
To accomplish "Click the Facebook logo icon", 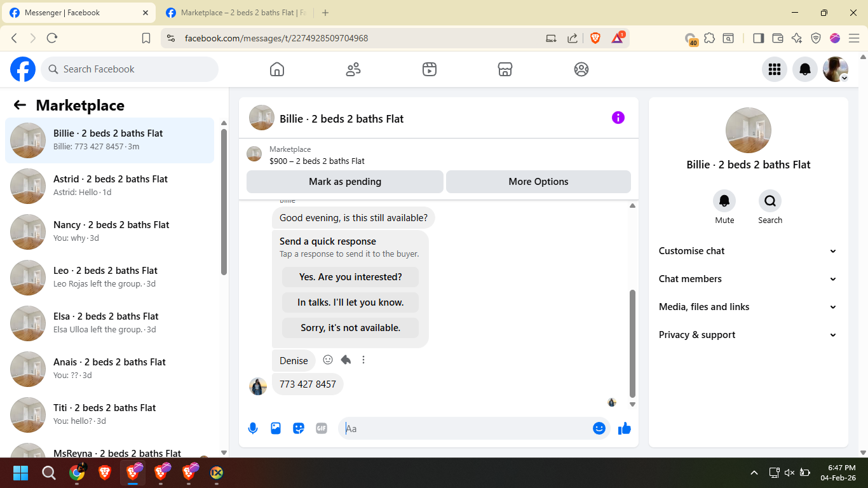I will 23,69.
